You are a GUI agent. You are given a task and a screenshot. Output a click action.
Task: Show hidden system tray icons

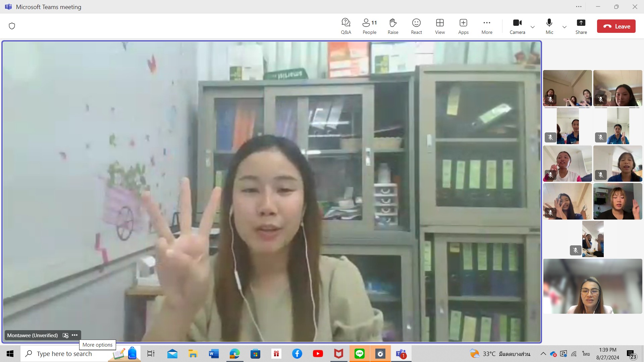tap(543, 354)
